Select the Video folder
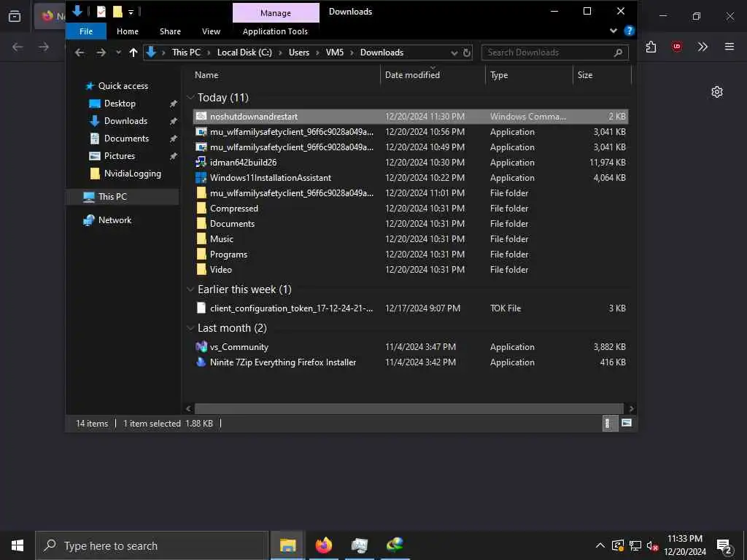This screenshot has height=560, width=747. [221, 270]
